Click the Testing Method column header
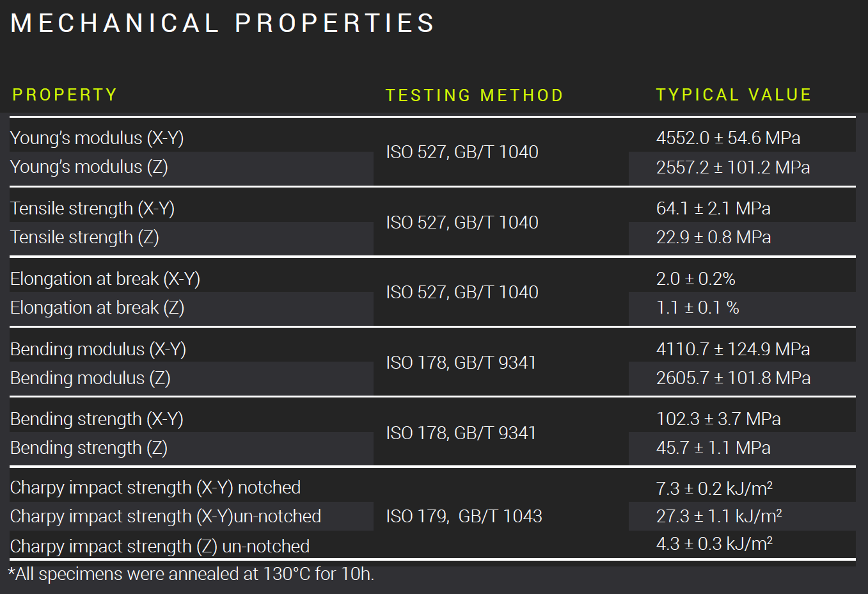This screenshot has width=868, height=594. (474, 95)
